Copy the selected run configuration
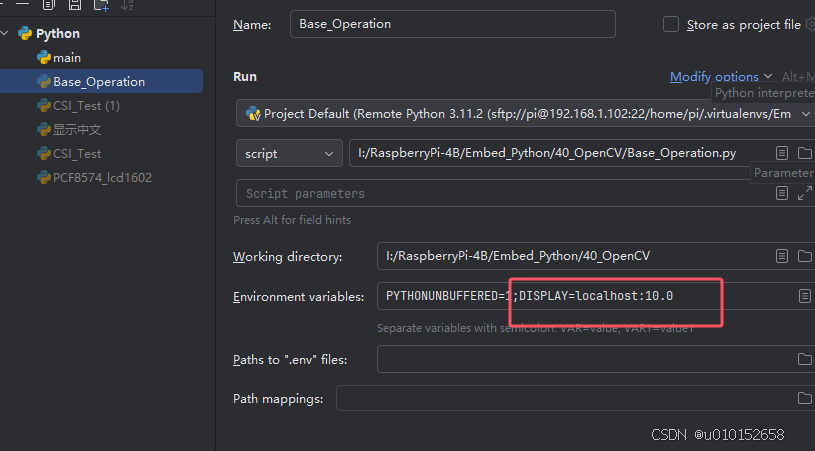 coord(48,5)
